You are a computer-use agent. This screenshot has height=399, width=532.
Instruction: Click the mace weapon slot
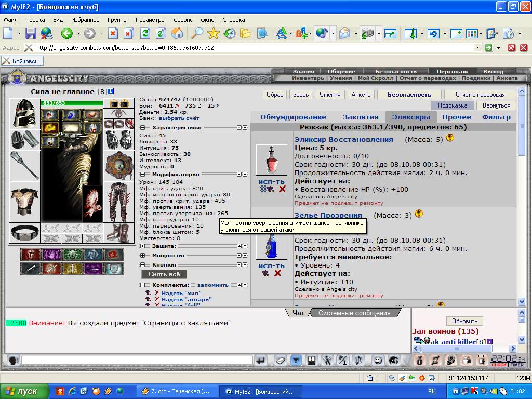tap(24, 165)
